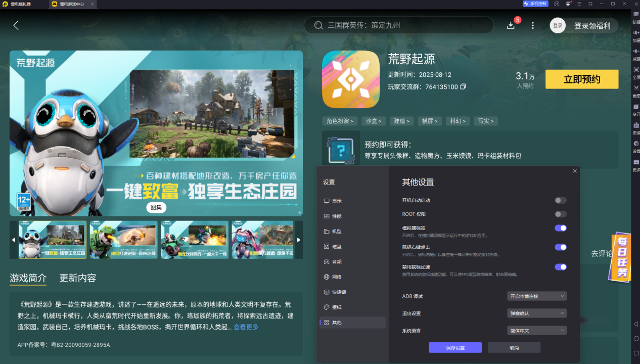640x364 pixels.
Task: Click the 手机控制 phone control button
Action: [535, 4]
